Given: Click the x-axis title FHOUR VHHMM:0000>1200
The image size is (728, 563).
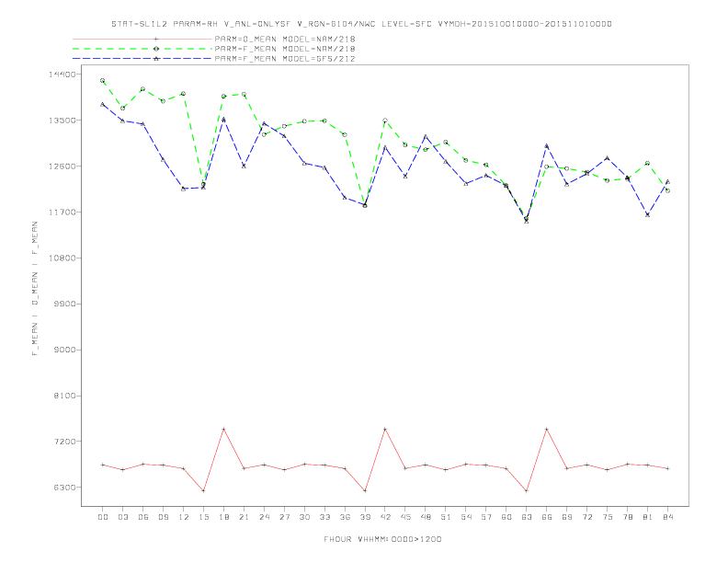Looking at the screenshot, I should 382,539.
